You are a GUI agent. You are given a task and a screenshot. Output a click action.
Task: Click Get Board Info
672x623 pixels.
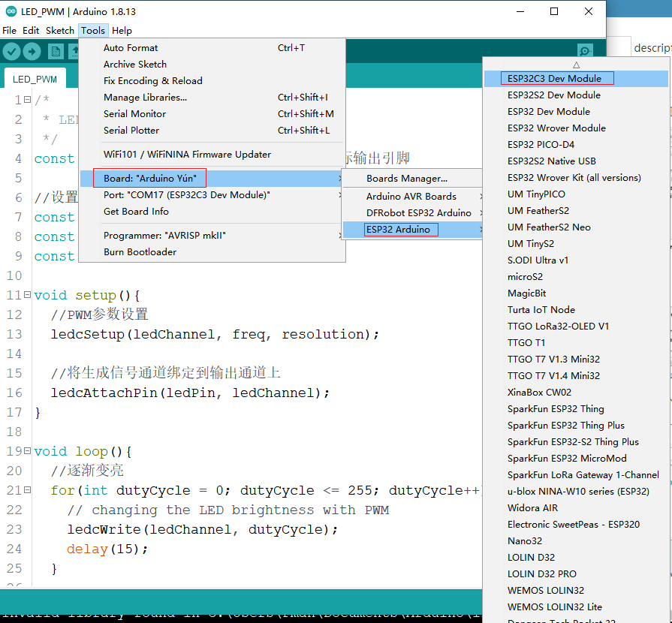[212, 211]
